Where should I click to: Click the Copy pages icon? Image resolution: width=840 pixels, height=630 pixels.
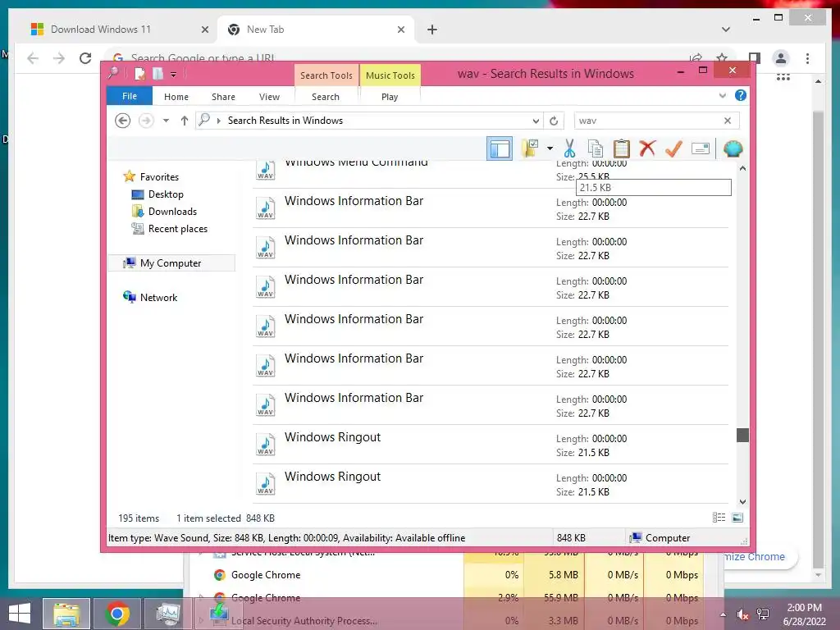point(596,148)
